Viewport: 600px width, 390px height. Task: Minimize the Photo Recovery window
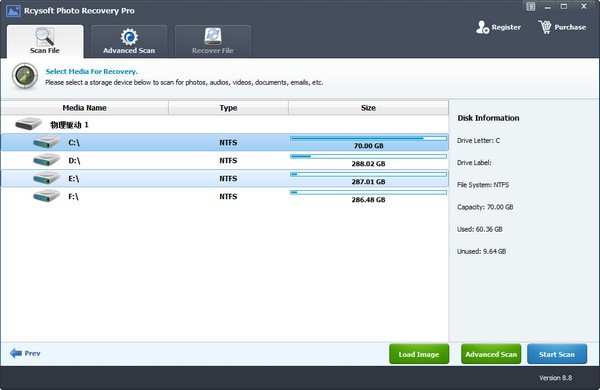click(x=548, y=7)
